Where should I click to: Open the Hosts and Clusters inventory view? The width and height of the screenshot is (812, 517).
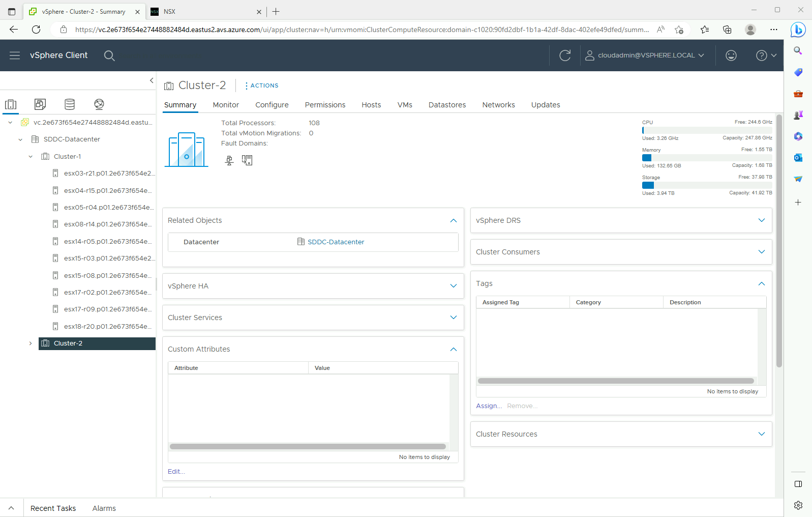tap(11, 104)
